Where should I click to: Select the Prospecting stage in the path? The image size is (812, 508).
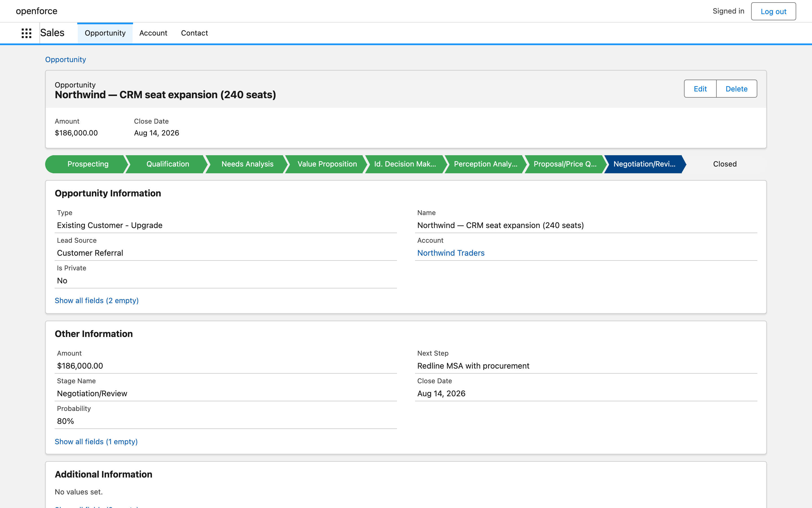(88, 164)
